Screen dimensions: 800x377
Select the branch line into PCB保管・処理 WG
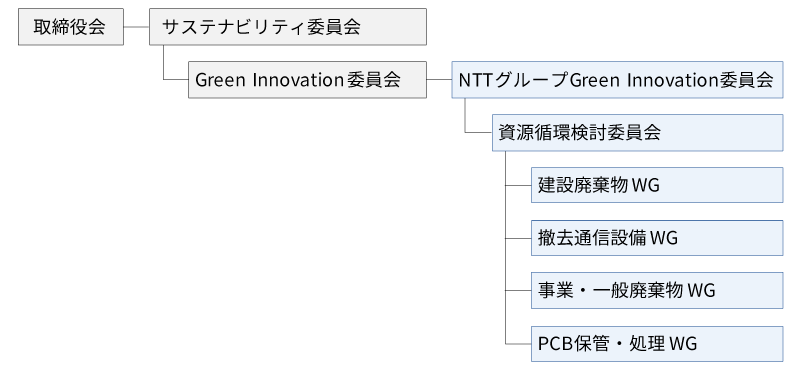click(x=518, y=344)
